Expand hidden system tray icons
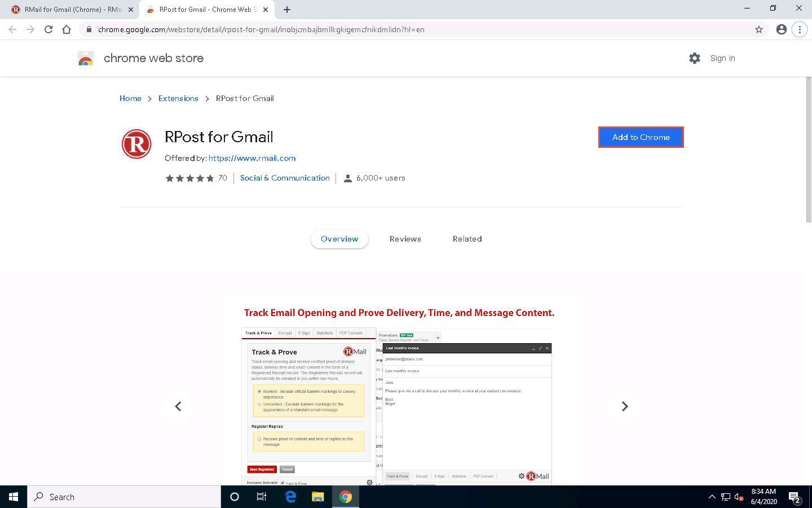Viewport: 812px width, 508px height. 712,497
